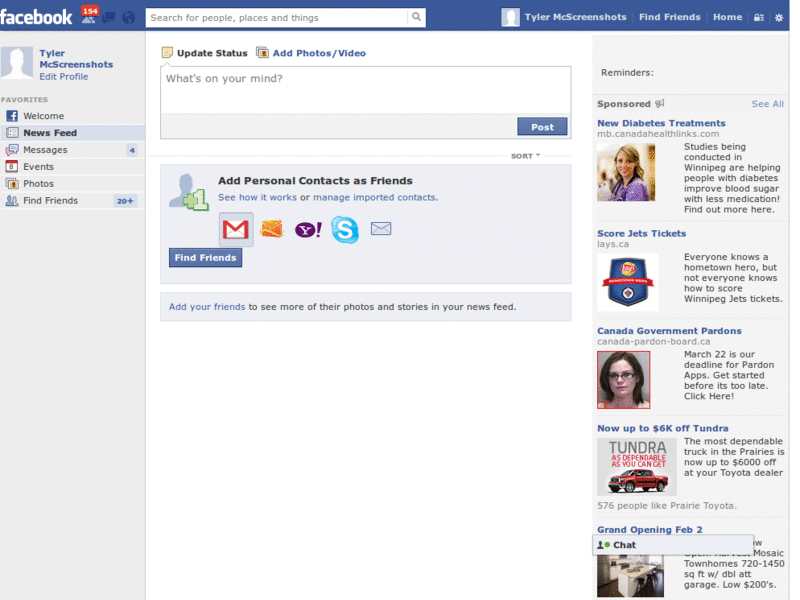Click the Find Friends 20+ badge

coord(125,201)
